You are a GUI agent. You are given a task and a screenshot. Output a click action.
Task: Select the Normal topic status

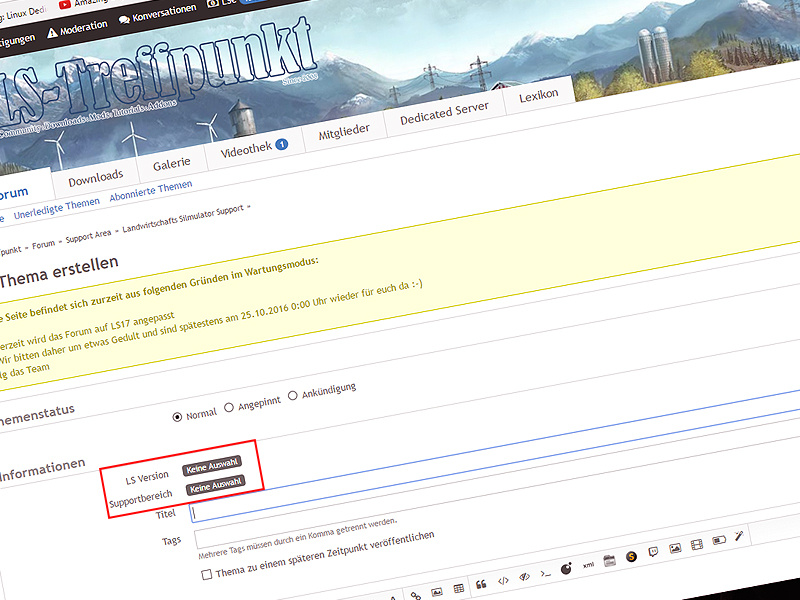(179, 417)
